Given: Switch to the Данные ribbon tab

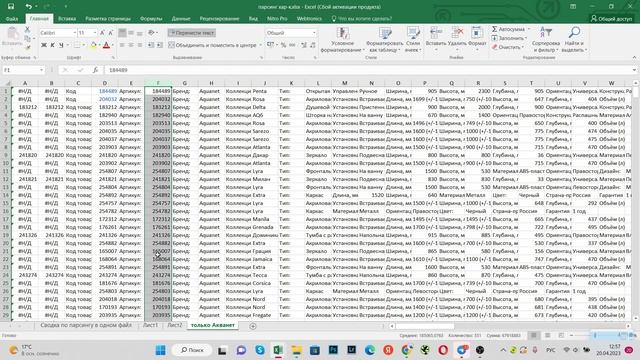Looking at the screenshot, I should 181,19.
